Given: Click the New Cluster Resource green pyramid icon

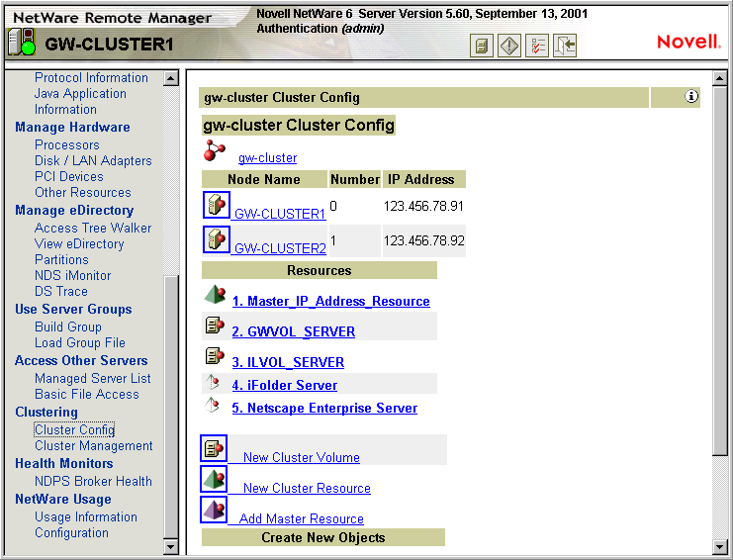Looking at the screenshot, I should pyautogui.click(x=214, y=479).
